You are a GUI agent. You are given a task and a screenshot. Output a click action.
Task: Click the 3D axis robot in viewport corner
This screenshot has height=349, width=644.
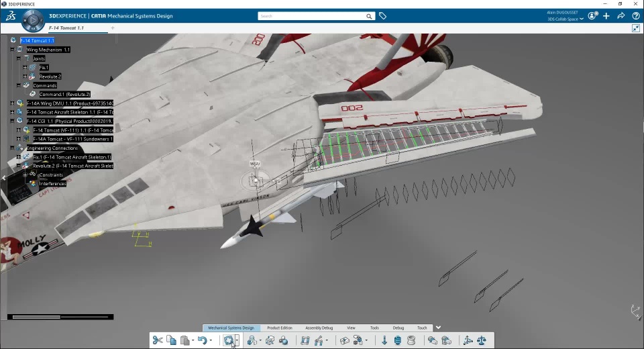pyautogui.click(x=636, y=311)
